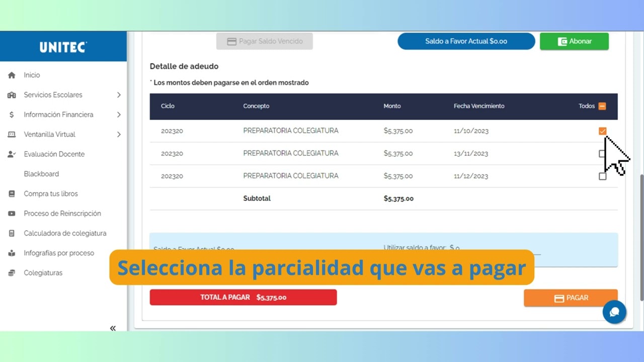Image resolution: width=644 pixels, height=362 pixels.
Task: Click the Ciclo column header
Action: pos(168,106)
